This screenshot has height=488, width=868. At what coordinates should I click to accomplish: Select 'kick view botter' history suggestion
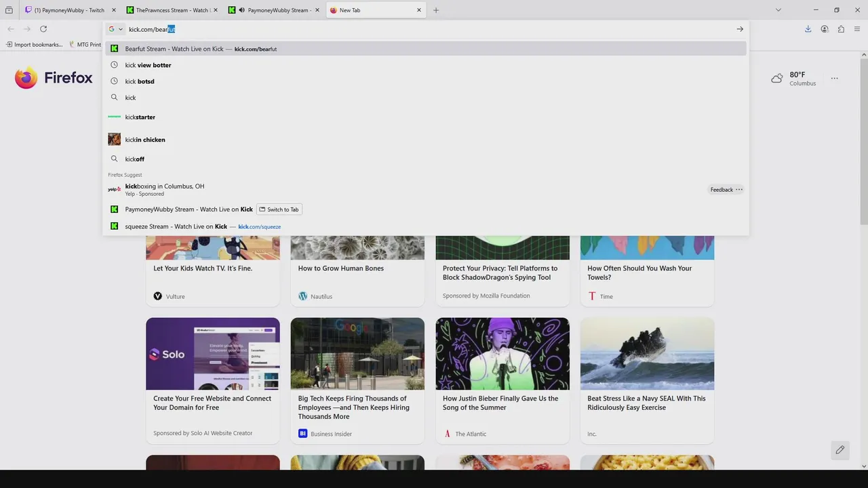426,65
